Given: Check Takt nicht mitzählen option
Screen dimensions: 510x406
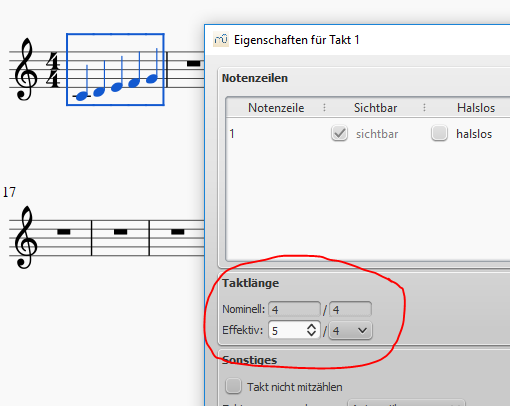Looking at the screenshot, I should (233, 386).
